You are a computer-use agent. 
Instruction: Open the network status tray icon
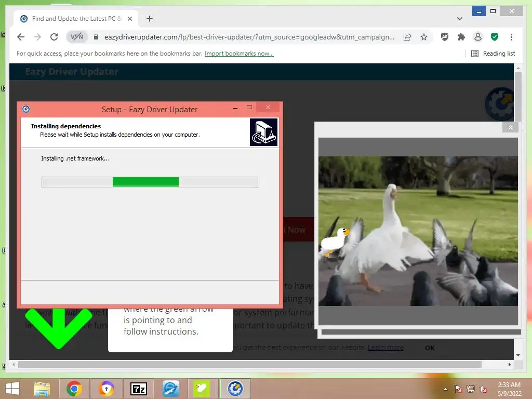pos(471,389)
